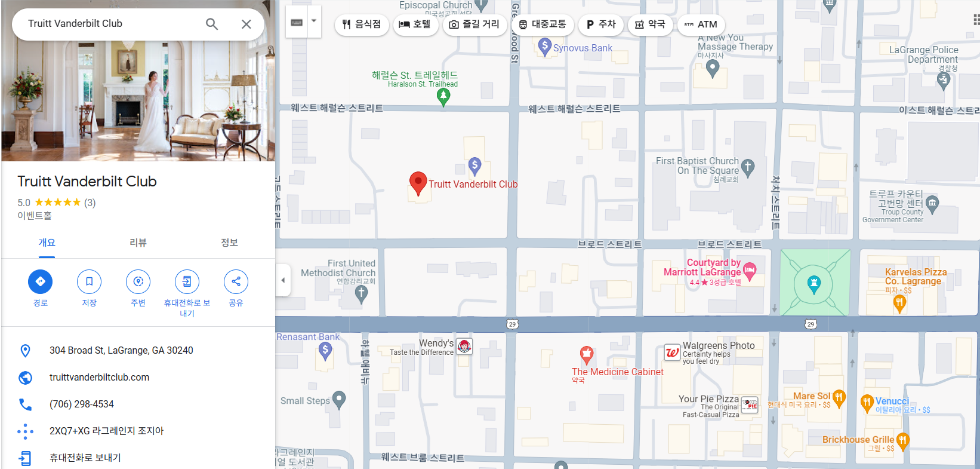Switch to the 정보 tab
The height and width of the screenshot is (469, 980).
coord(229,243)
